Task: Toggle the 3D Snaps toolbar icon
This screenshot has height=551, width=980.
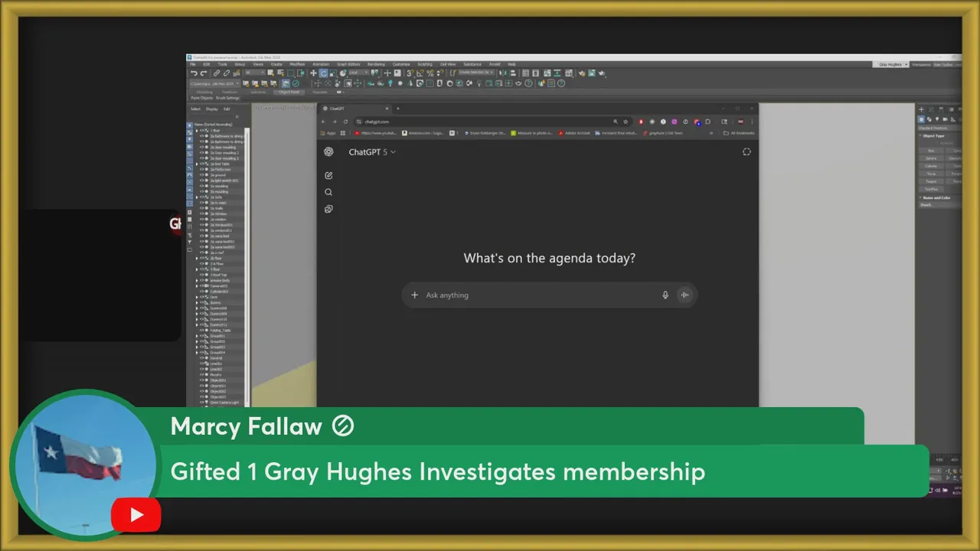Action: pos(410,73)
